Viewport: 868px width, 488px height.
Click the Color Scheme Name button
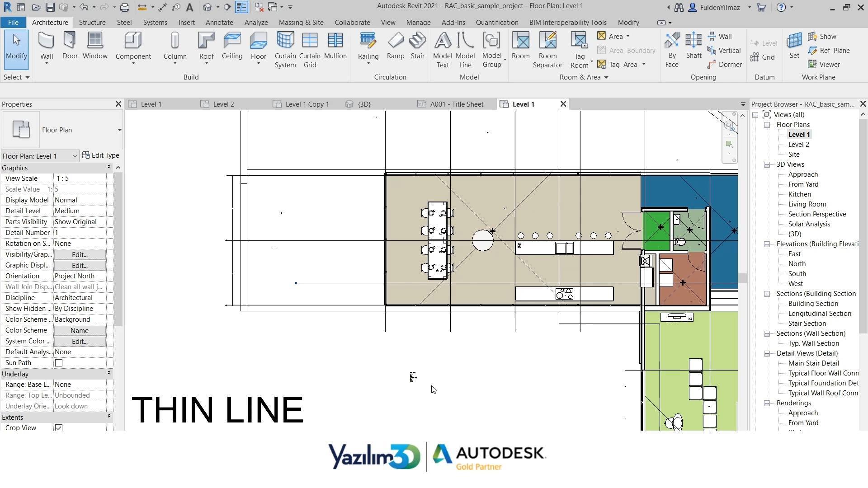80,330
